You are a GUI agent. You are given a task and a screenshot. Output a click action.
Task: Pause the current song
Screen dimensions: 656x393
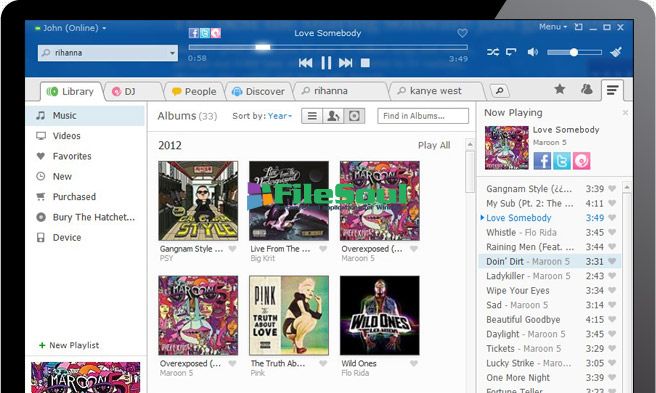326,63
